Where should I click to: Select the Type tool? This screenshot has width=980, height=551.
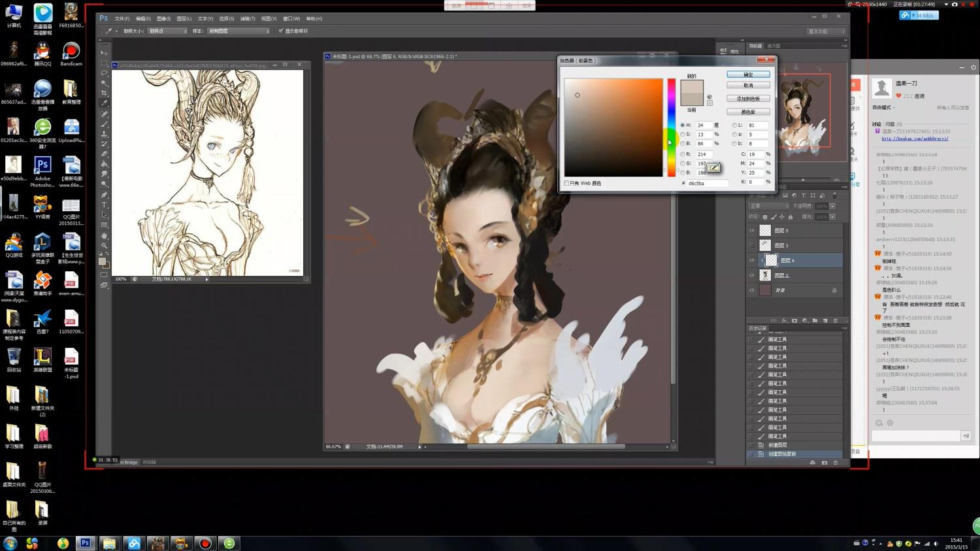click(104, 205)
